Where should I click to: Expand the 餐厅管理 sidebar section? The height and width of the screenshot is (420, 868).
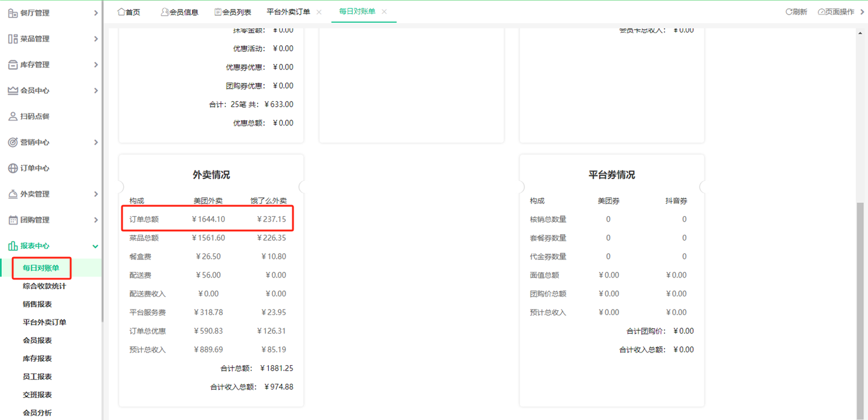[x=95, y=13]
